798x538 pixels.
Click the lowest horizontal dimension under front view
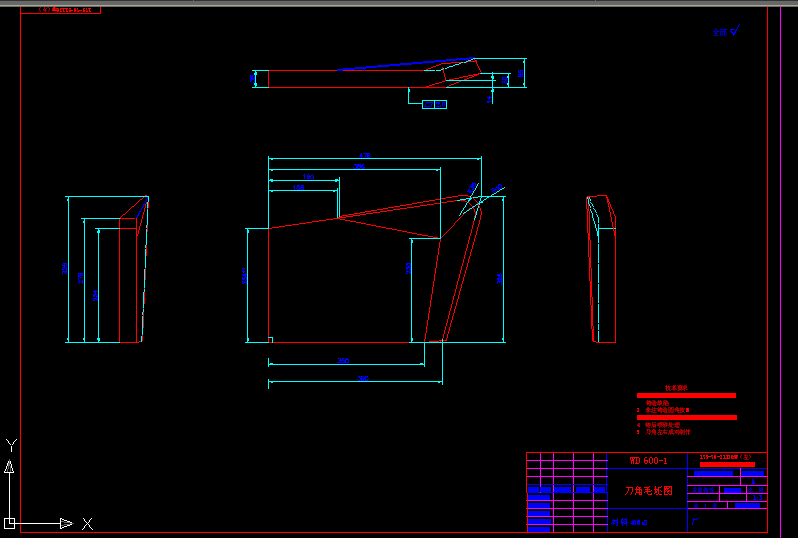tap(363, 379)
